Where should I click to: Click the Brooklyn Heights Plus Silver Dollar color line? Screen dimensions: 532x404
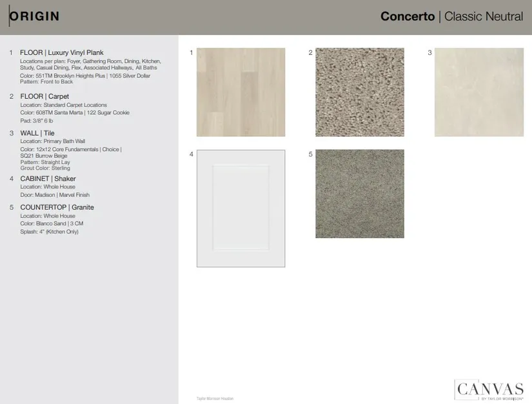coord(84,76)
